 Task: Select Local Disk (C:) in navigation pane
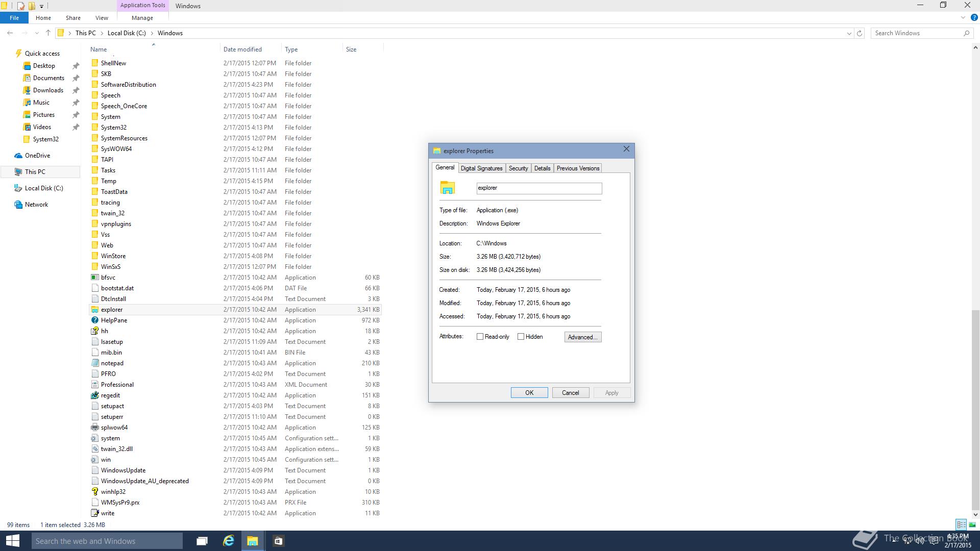(44, 188)
